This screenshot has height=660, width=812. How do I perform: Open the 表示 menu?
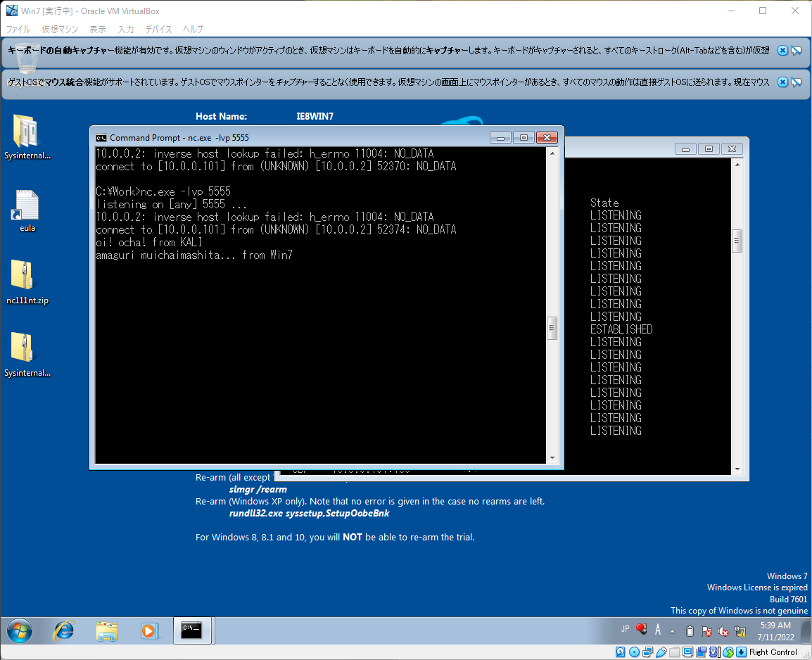[97, 29]
